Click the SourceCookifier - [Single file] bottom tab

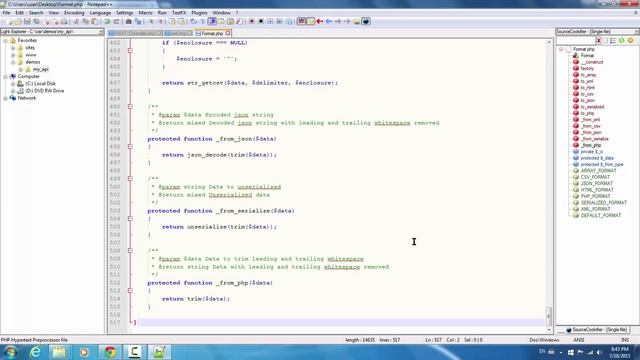coord(597,330)
